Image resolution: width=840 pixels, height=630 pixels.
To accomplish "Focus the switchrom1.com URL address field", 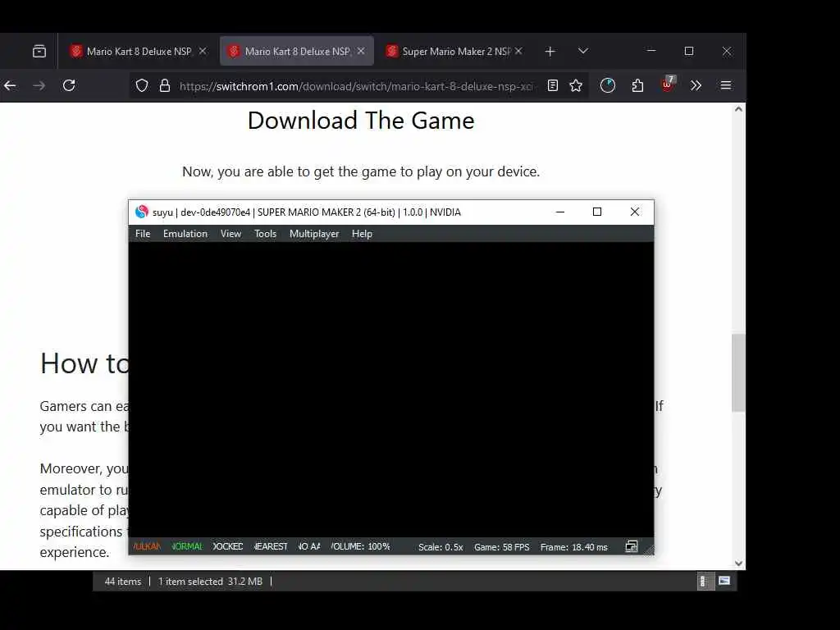I will [x=356, y=86].
